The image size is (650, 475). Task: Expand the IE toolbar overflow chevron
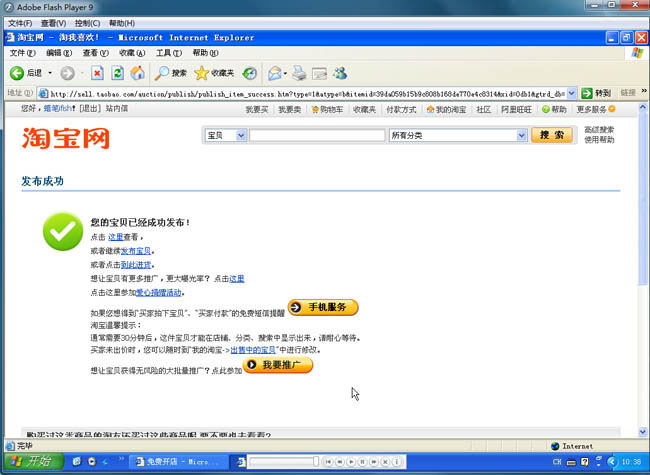tap(644, 91)
